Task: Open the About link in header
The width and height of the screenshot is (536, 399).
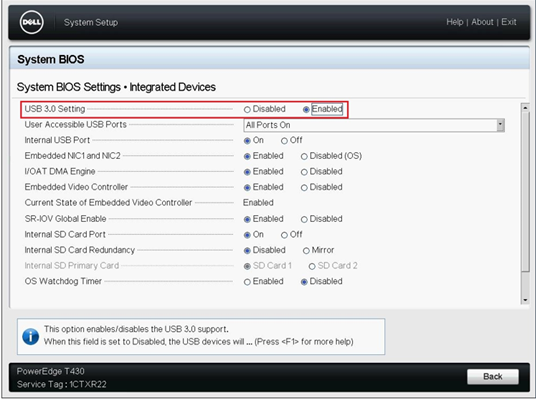Action: (482, 22)
